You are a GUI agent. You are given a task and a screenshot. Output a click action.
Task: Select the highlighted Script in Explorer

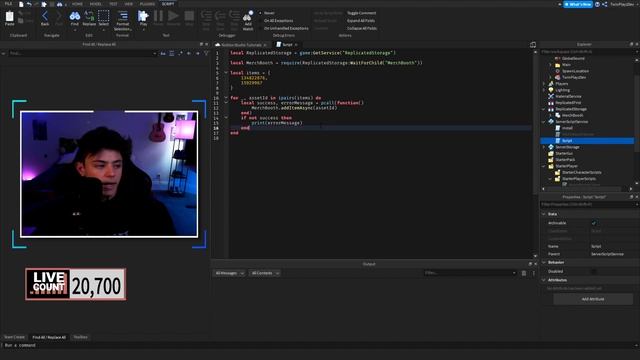pos(587,140)
